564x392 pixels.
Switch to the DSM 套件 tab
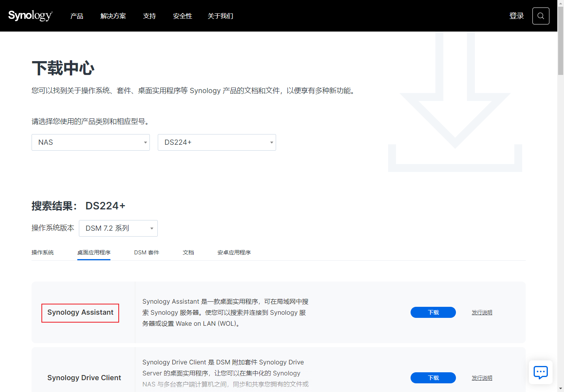coord(146,252)
